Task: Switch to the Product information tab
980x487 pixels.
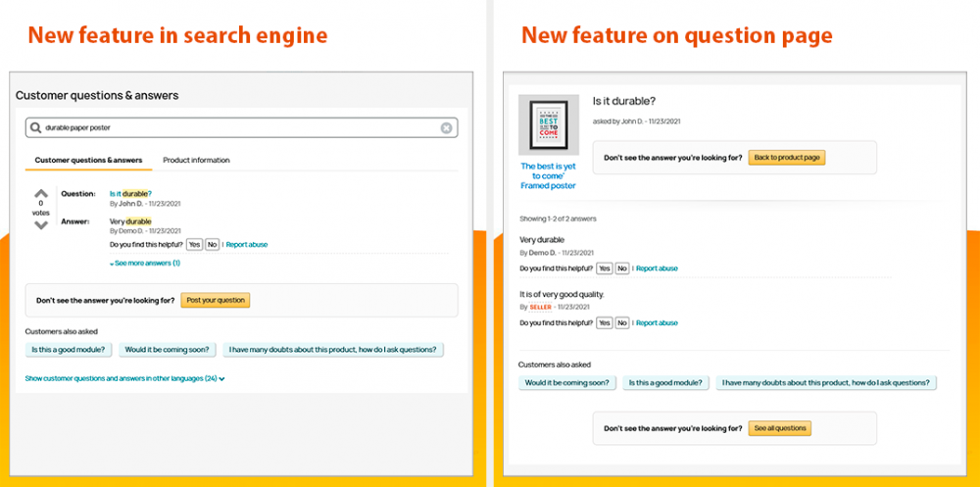Action: [x=196, y=160]
